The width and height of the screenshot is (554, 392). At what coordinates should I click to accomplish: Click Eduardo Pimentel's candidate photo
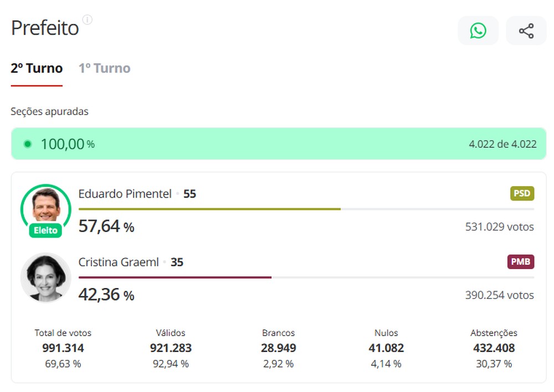coord(46,206)
